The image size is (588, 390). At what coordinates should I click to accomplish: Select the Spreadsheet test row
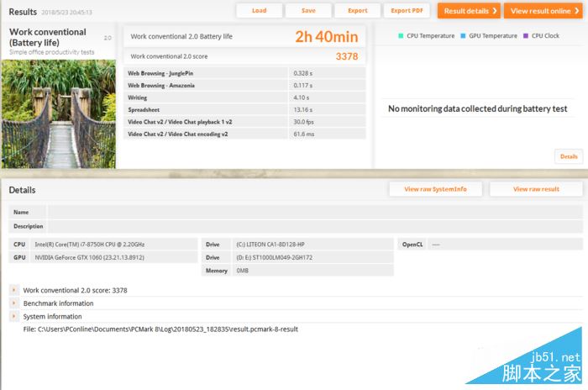click(244, 109)
